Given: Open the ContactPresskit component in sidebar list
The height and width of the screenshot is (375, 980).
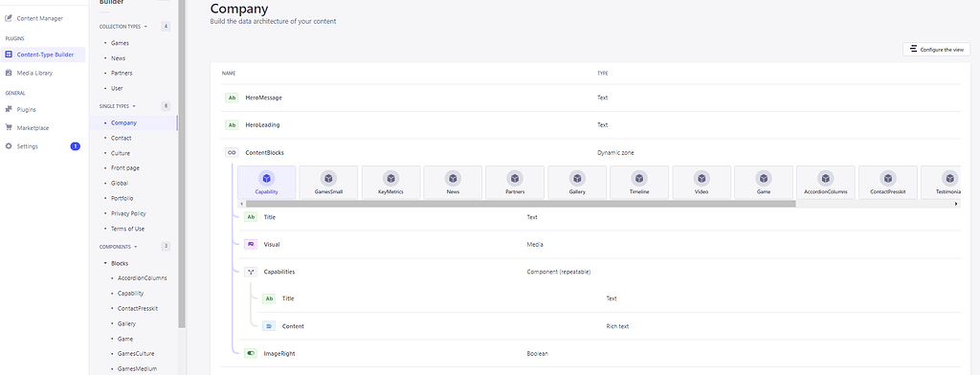Looking at the screenshot, I should (138, 309).
